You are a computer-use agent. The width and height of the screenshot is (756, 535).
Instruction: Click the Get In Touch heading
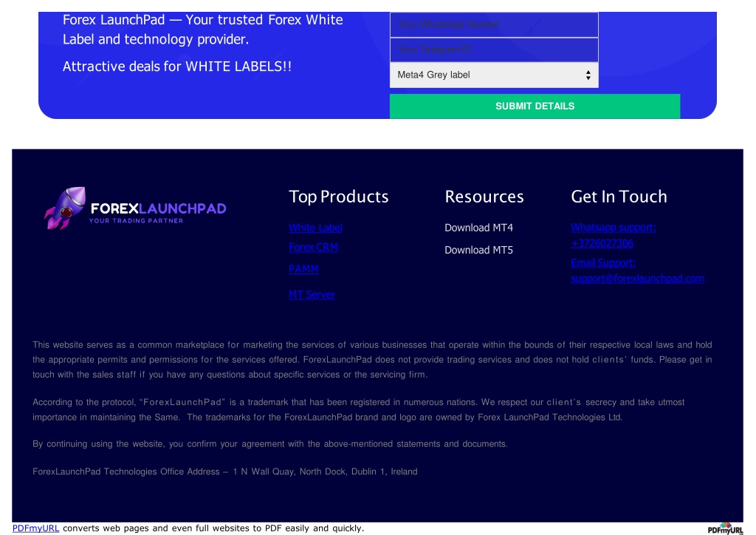(x=619, y=197)
